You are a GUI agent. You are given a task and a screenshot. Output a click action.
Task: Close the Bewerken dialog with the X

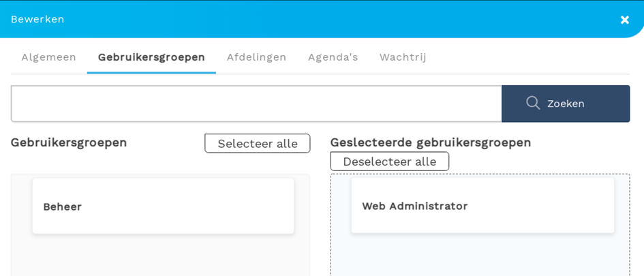click(624, 20)
